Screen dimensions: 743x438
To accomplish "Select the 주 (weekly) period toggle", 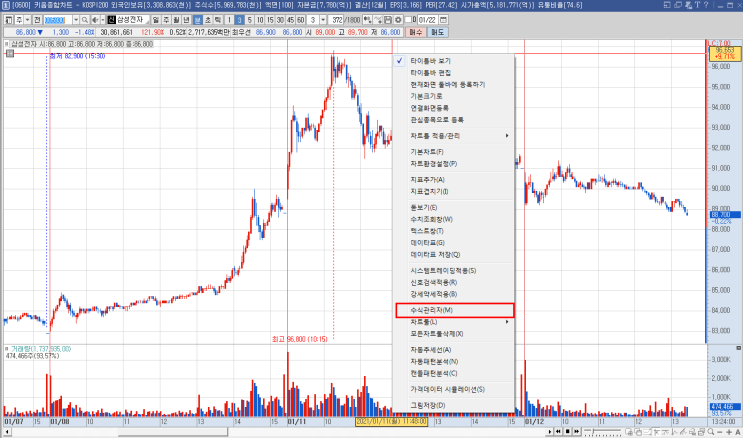I will (x=166, y=20).
